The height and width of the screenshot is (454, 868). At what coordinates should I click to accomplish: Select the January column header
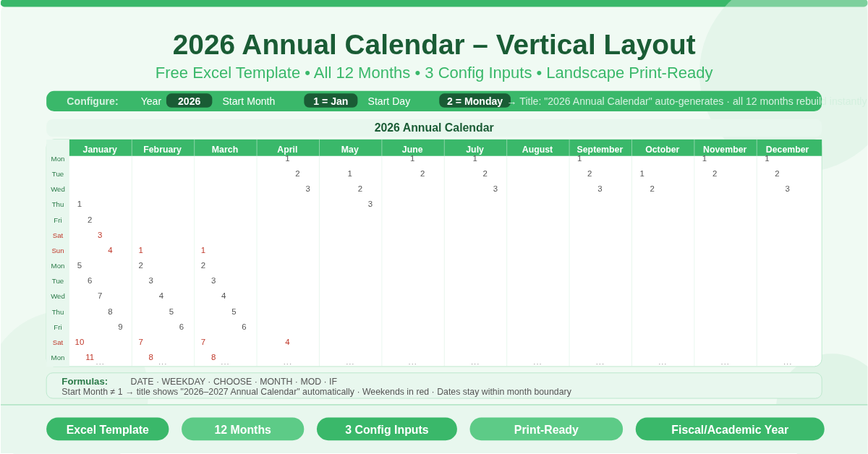pyautogui.click(x=100, y=149)
